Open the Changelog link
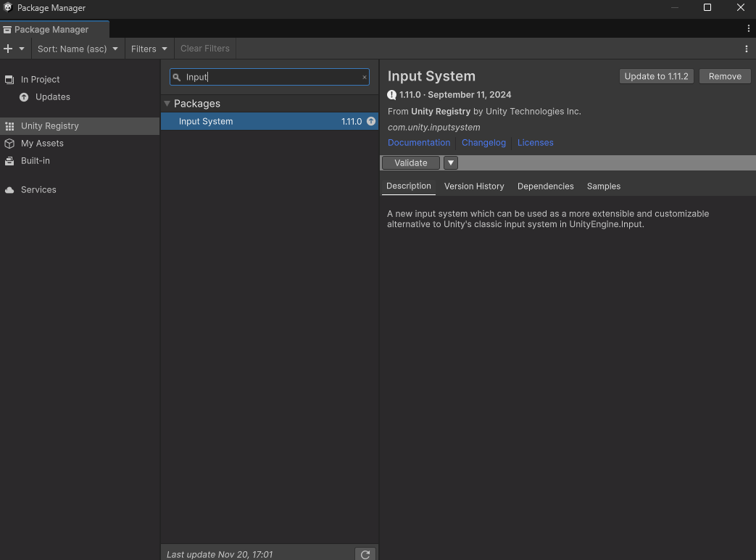The height and width of the screenshot is (560, 756). (483, 143)
